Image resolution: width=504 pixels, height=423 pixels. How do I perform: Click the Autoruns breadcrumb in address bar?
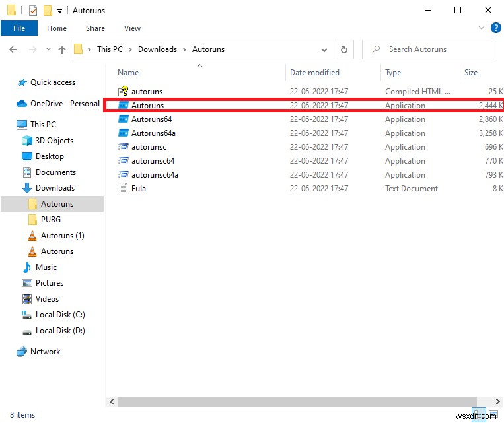click(x=208, y=49)
